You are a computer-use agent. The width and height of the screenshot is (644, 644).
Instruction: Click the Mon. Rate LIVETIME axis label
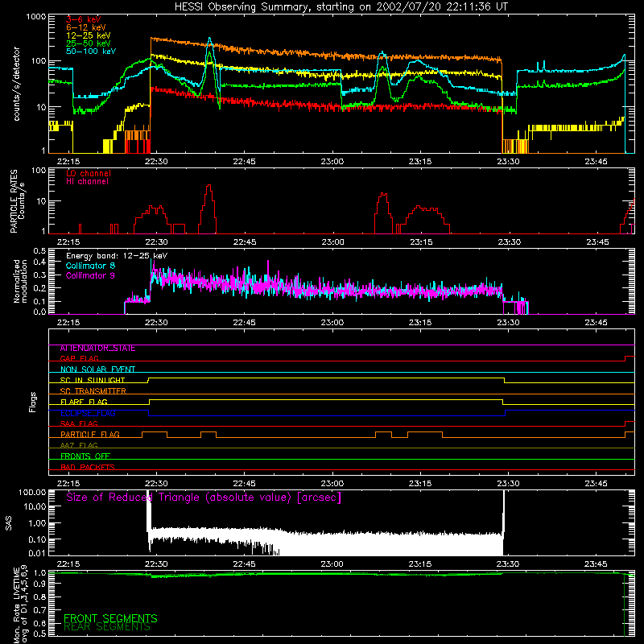pos(19,604)
